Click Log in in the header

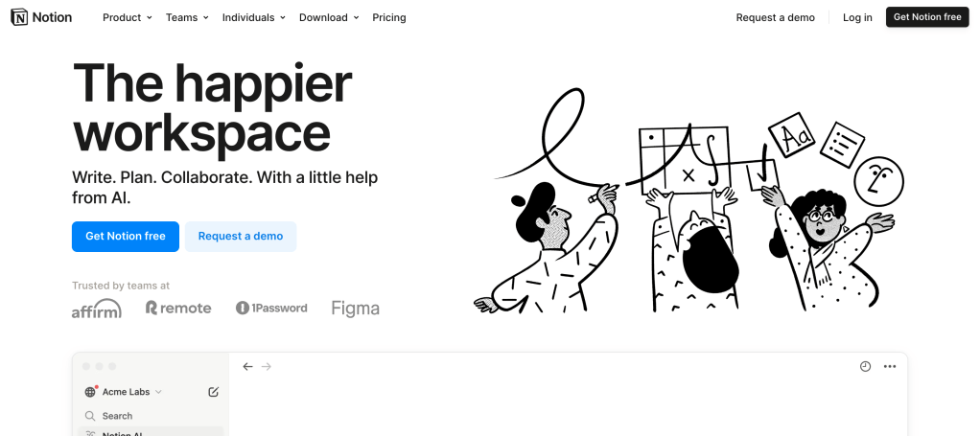[857, 17]
